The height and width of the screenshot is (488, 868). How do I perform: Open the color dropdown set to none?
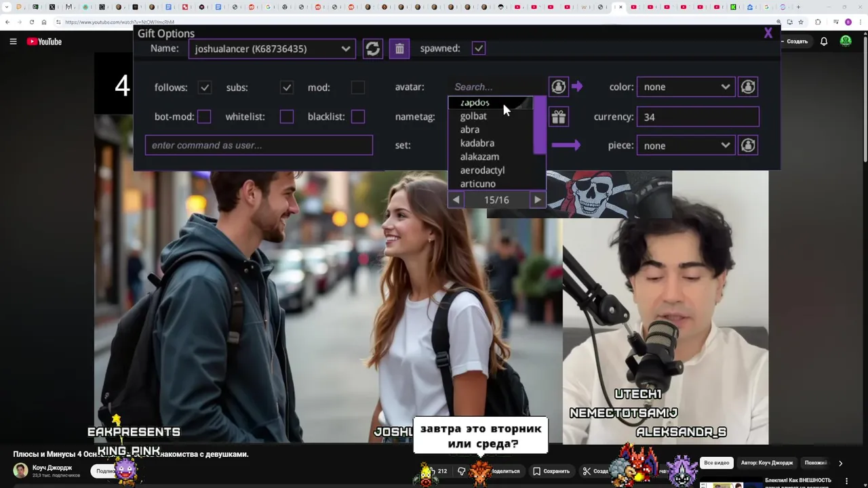pos(686,87)
